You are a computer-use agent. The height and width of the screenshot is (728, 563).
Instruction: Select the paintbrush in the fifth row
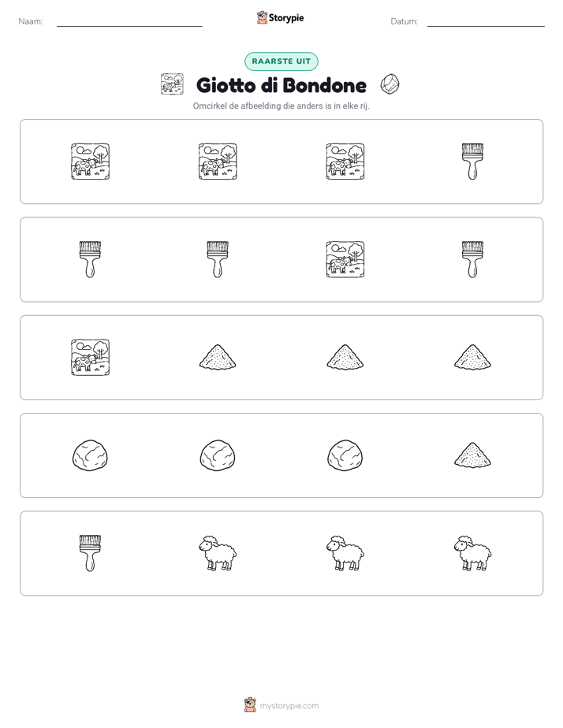(90, 553)
